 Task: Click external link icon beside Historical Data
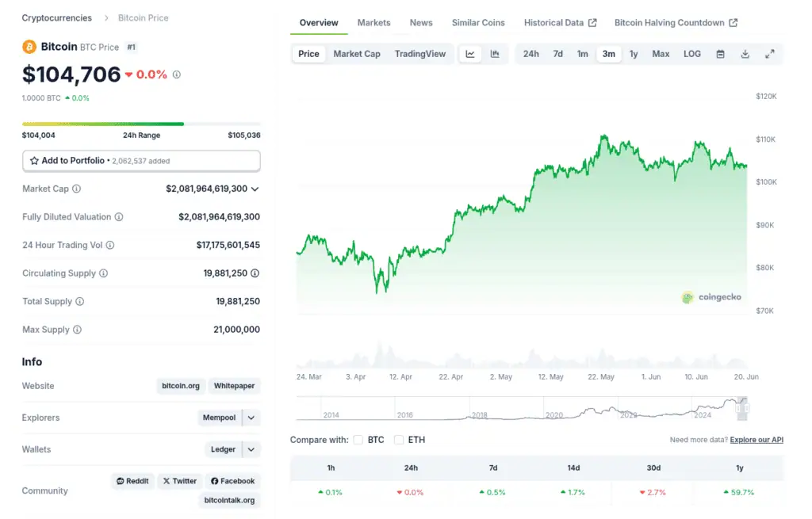coord(592,23)
